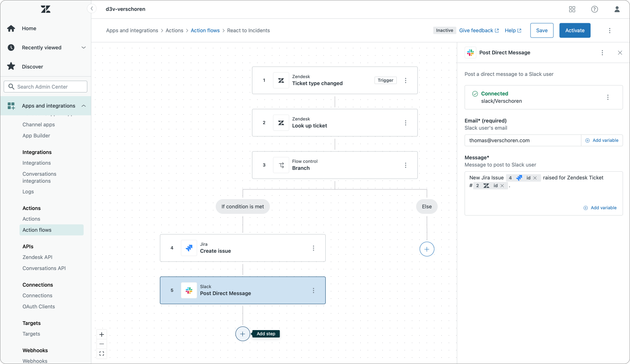Viewport: 630px width, 364px height.
Task: Open OAuth Clients in sidebar
Action: pyautogui.click(x=39, y=307)
